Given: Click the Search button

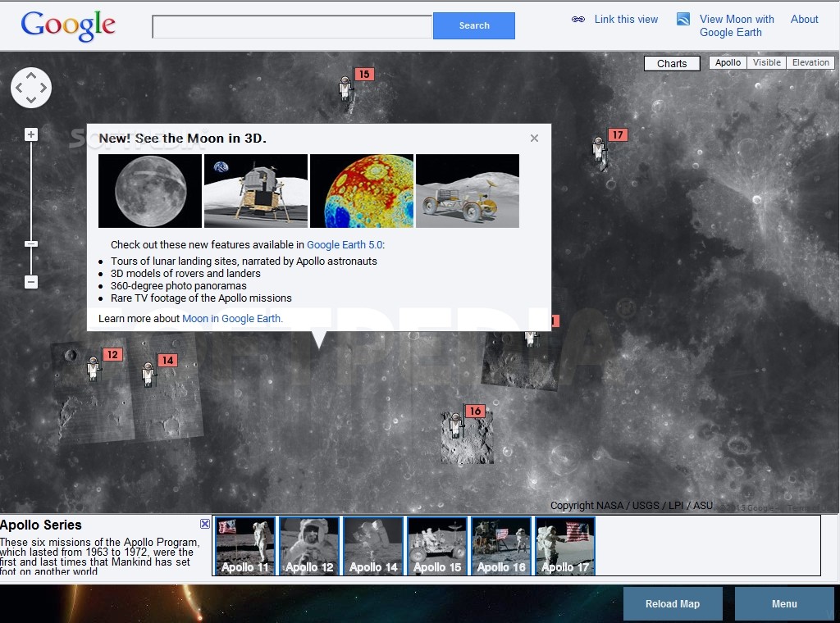Looking at the screenshot, I should pos(474,25).
